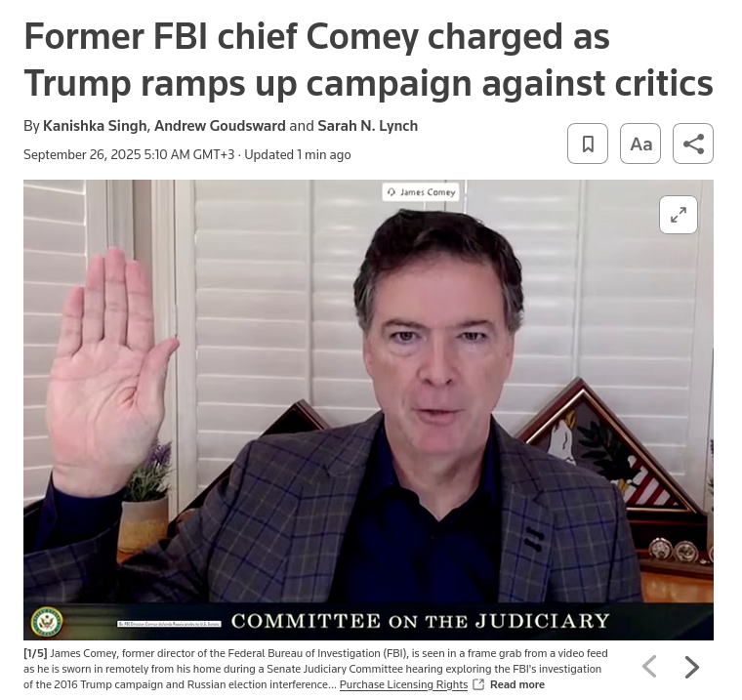
Task: Click the Senate seal in the video banner
Action: (47, 622)
